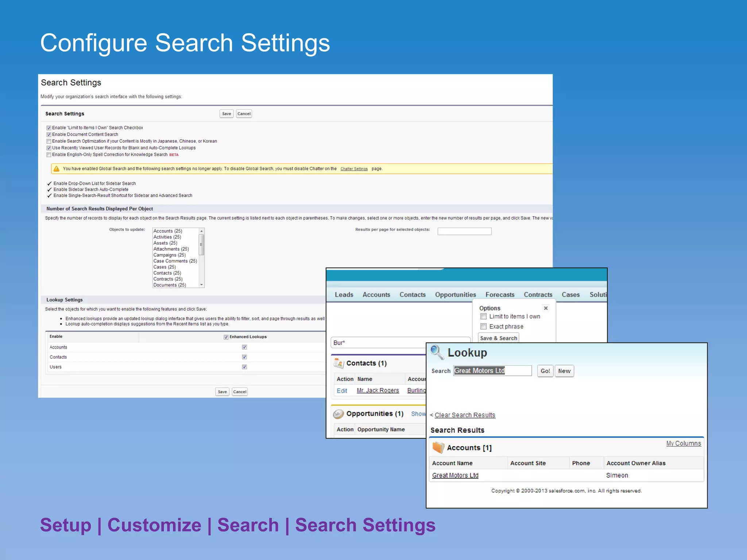Open the Opportunities tab
Viewport: 747px width, 560px height.
pyautogui.click(x=455, y=295)
